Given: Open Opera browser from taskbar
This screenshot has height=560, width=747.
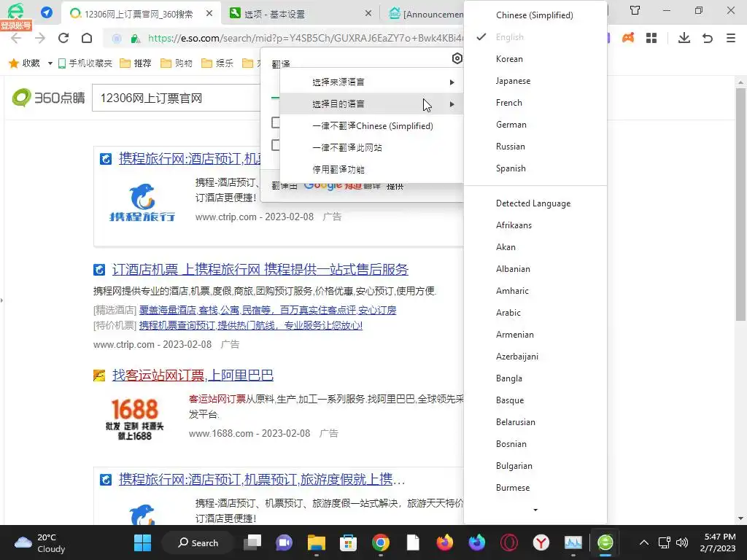Looking at the screenshot, I should point(508,542).
